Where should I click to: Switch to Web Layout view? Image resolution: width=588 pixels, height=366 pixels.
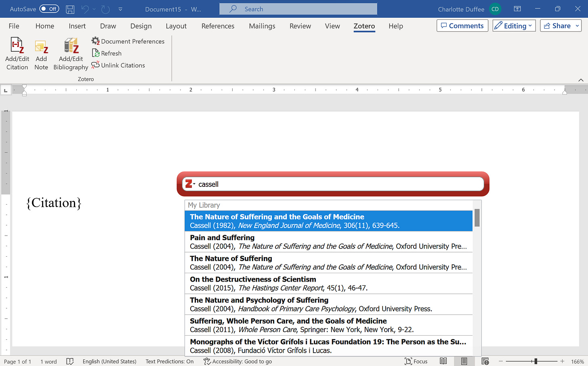click(x=485, y=361)
